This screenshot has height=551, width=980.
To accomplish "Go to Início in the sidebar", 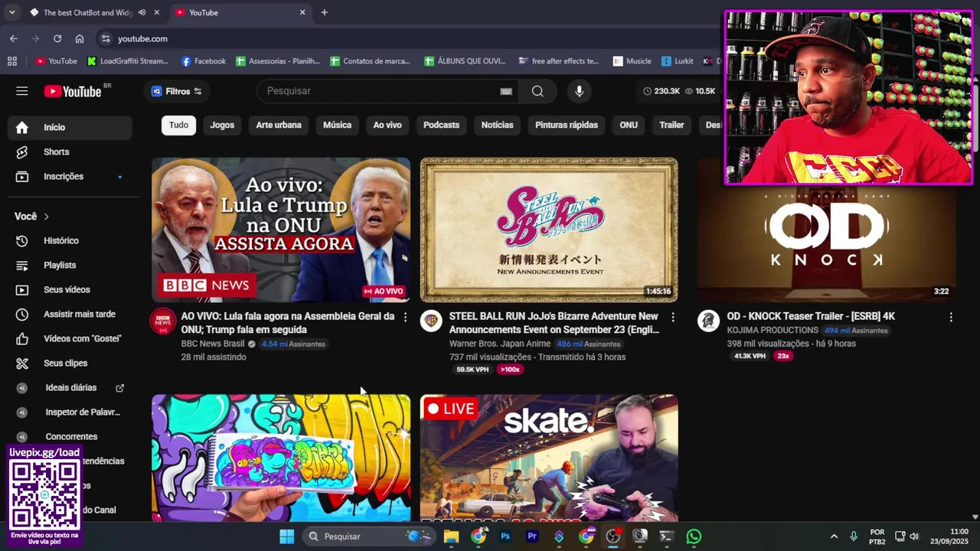I will click(70, 128).
